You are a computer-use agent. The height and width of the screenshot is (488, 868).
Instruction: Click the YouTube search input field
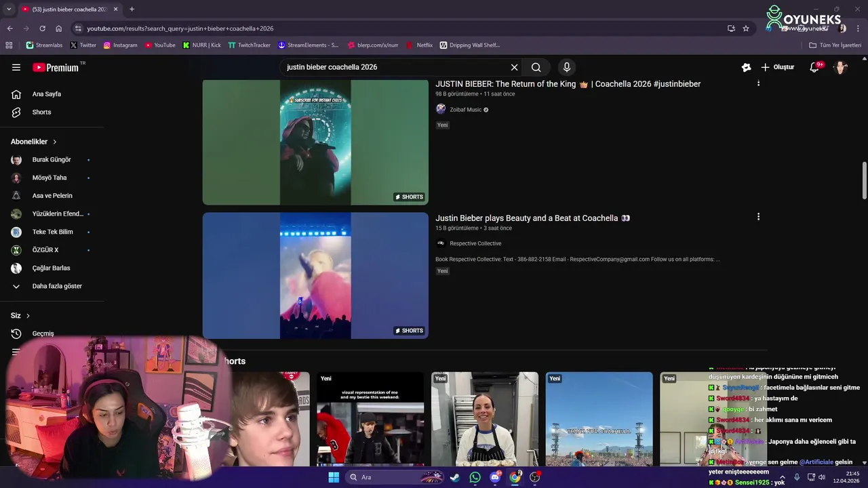click(395, 67)
